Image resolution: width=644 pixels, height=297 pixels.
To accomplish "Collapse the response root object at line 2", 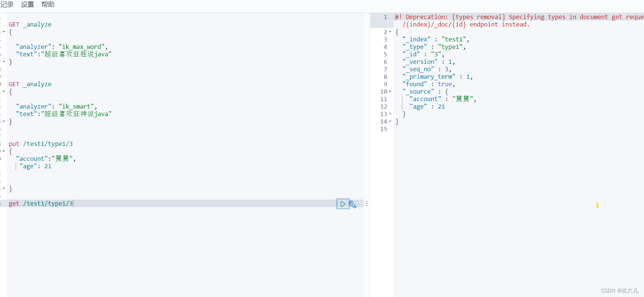I will (x=390, y=32).
